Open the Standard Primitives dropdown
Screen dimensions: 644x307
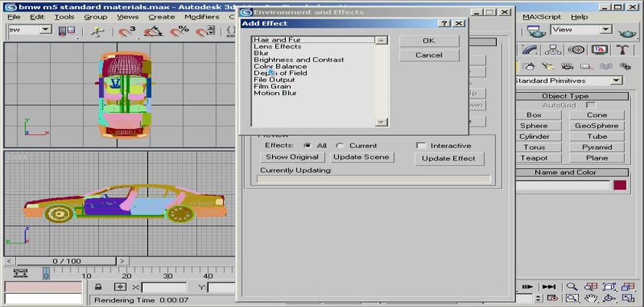click(x=616, y=81)
